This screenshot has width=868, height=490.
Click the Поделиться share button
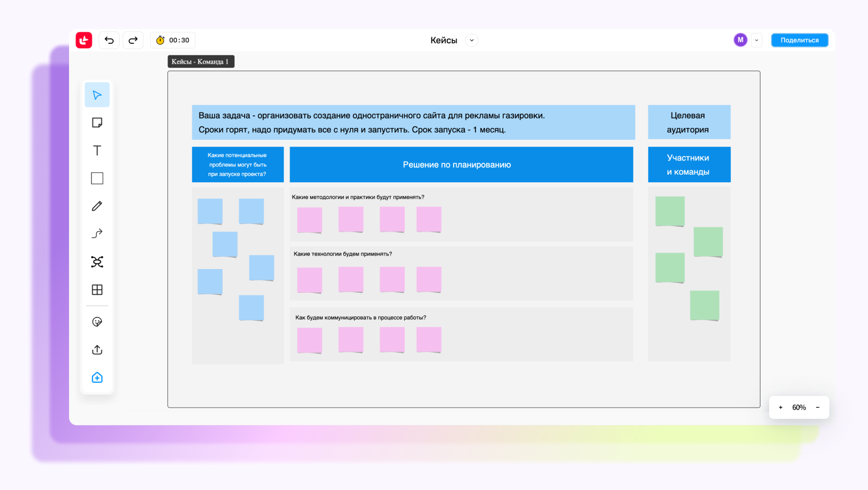(799, 40)
